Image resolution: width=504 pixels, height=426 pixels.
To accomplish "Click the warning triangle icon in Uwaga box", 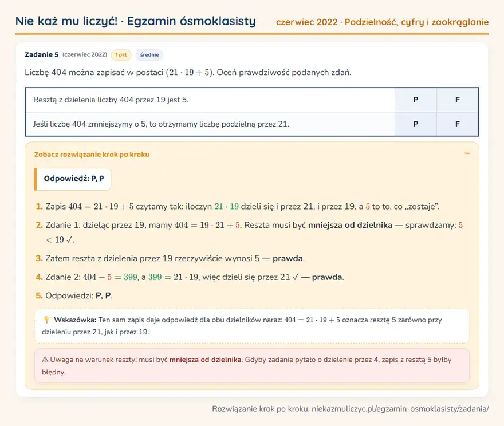I will click(x=45, y=360).
